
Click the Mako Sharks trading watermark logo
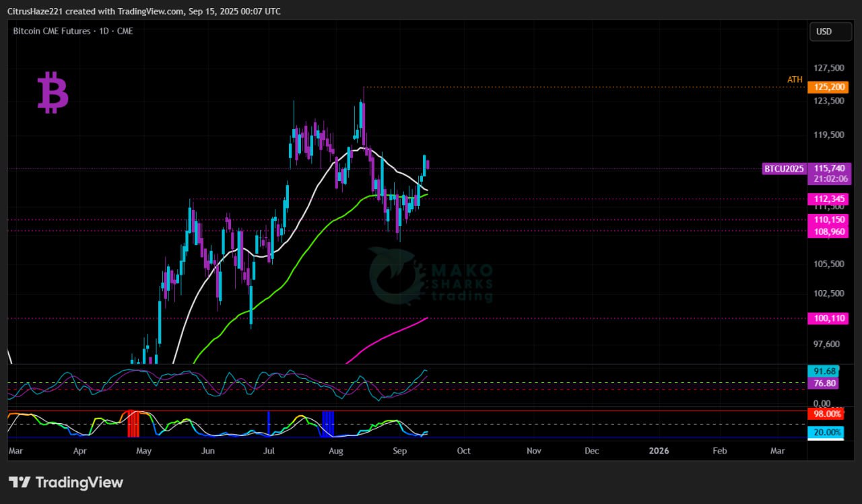[x=431, y=277]
